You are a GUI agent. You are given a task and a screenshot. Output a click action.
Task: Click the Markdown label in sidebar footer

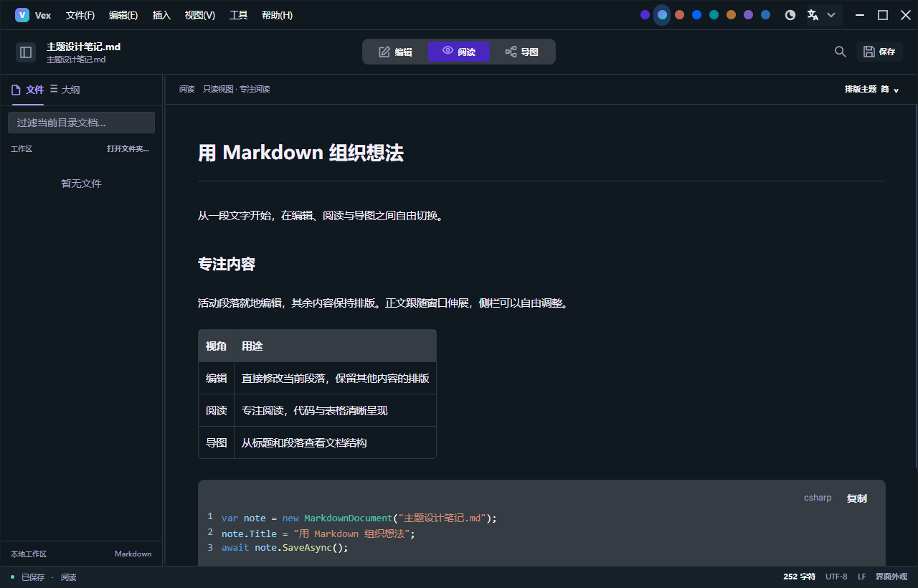point(133,554)
